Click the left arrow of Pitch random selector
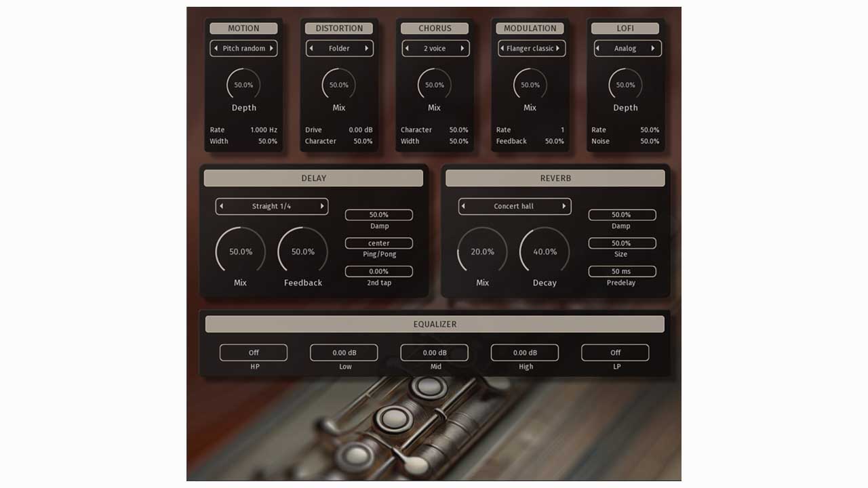Viewport: 868px width, 488px height. pos(216,49)
